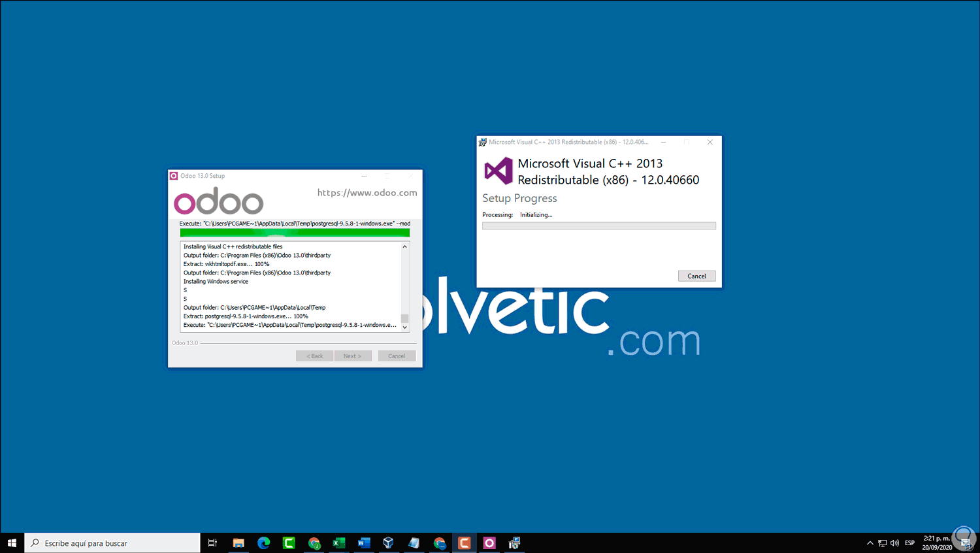Open Google Chrome from the taskbar
The image size is (980, 553).
(314, 543)
